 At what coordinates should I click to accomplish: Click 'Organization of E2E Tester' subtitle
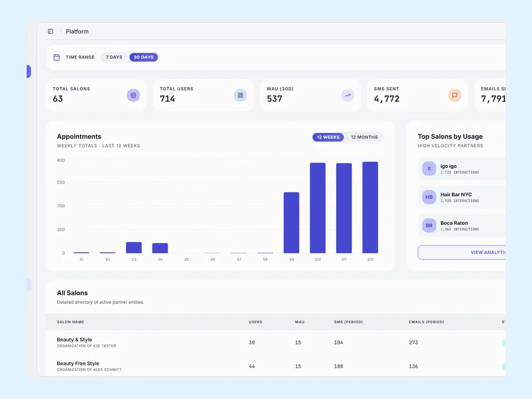click(86, 346)
